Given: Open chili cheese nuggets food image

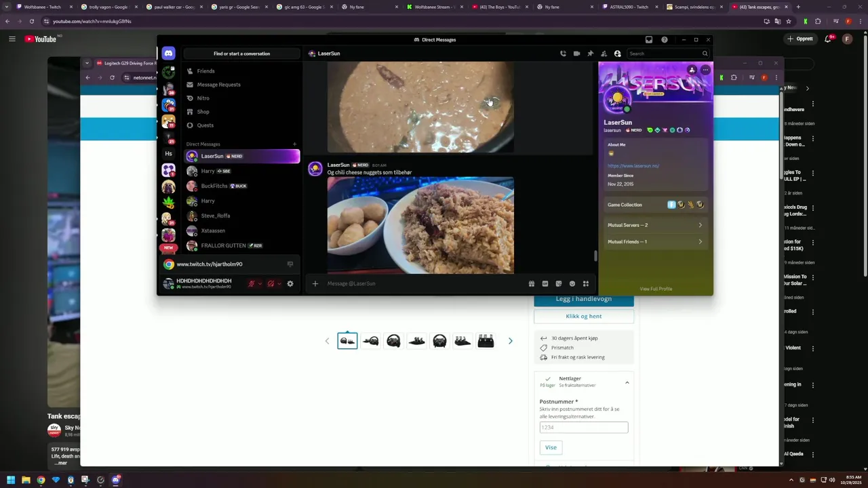Looking at the screenshot, I should click(x=420, y=225).
